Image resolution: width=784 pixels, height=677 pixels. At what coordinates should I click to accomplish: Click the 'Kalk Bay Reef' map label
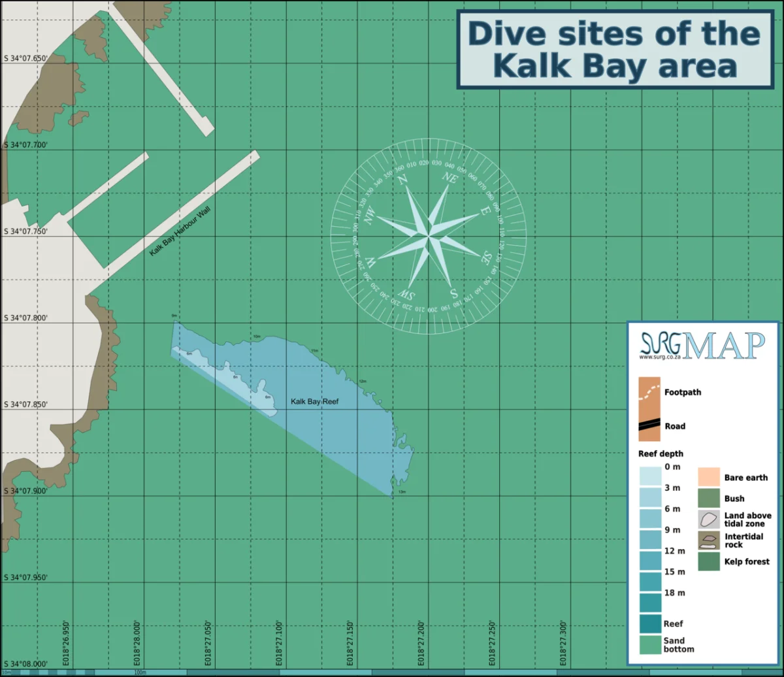tap(315, 401)
